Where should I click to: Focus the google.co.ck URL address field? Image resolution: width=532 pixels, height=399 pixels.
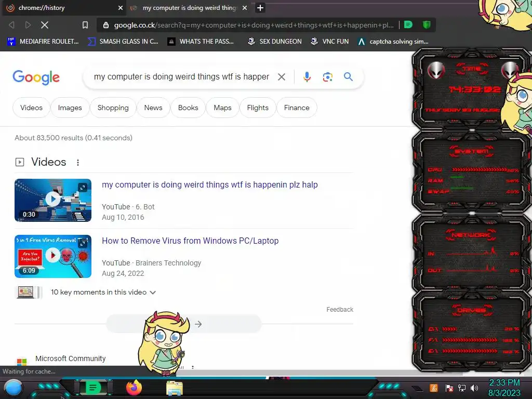pos(254,25)
